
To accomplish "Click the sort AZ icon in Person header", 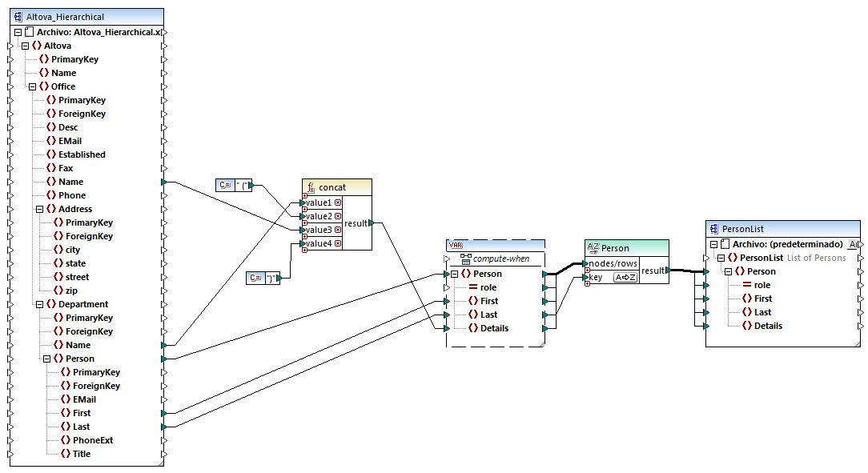I will pos(593,247).
